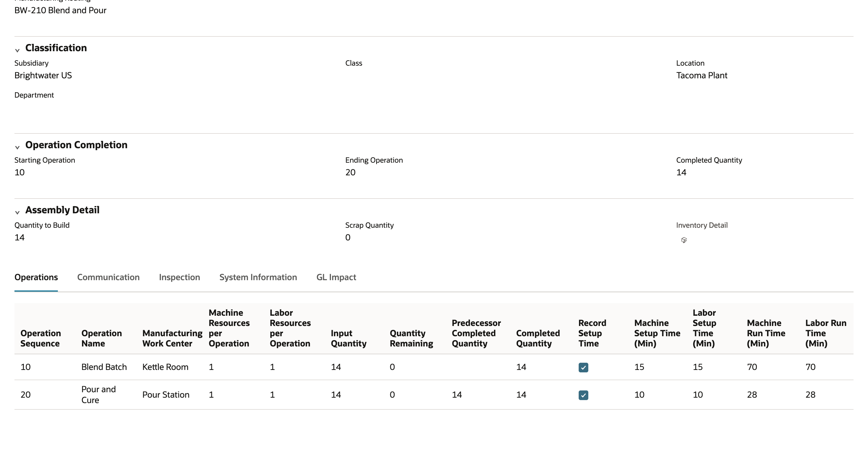Click the Quantity Remaining column header
Image resolution: width=868 pixels, height=476 pixels.
[x=411, y=338]
